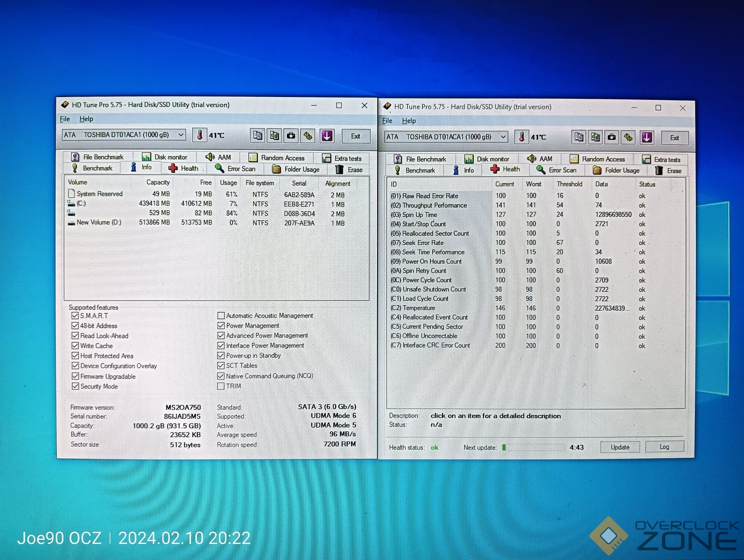Click camera screenshot icon in right window
The height and width of the screenshot is (560, 744).
click(611, 137)
